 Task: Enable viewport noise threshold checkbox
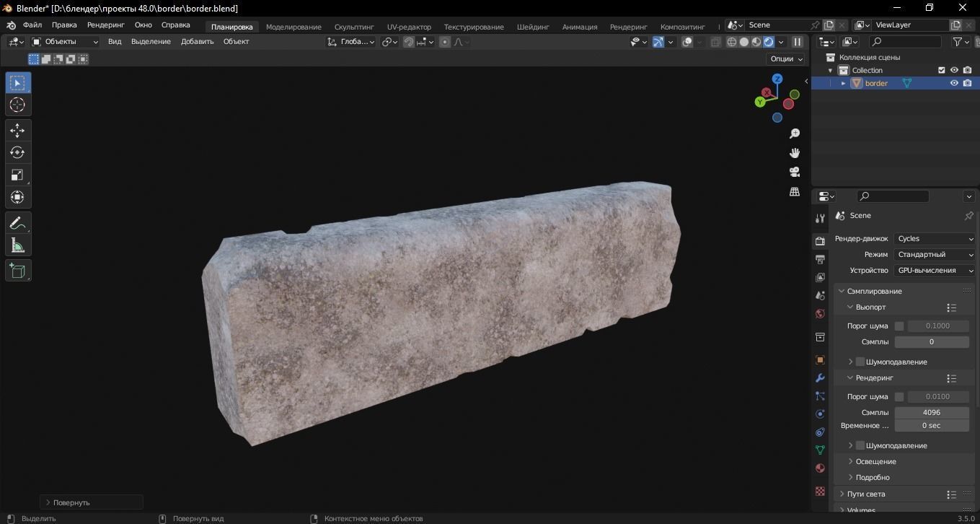point(899,326)
